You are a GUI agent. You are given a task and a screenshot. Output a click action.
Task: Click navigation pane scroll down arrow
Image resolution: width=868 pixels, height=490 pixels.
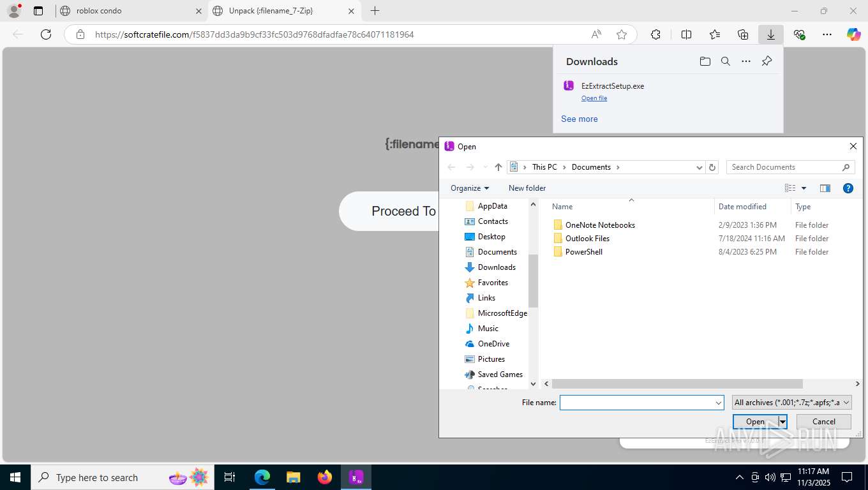tap(534, 384)
